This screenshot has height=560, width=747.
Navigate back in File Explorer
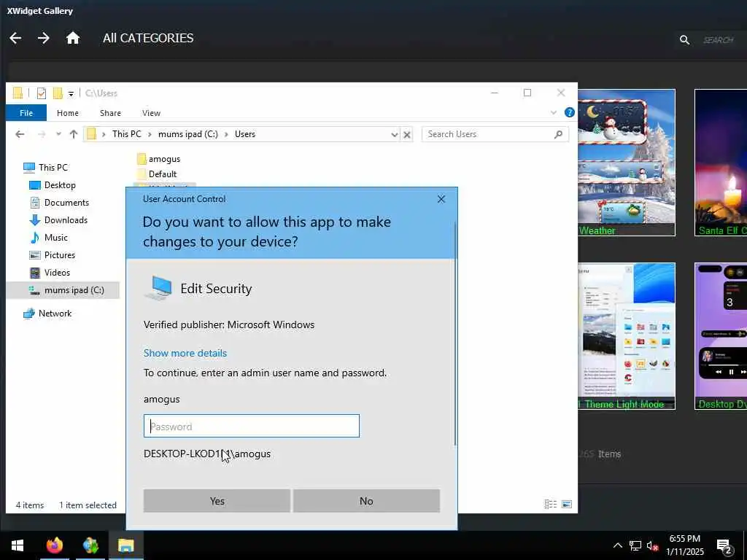point(20,134)
